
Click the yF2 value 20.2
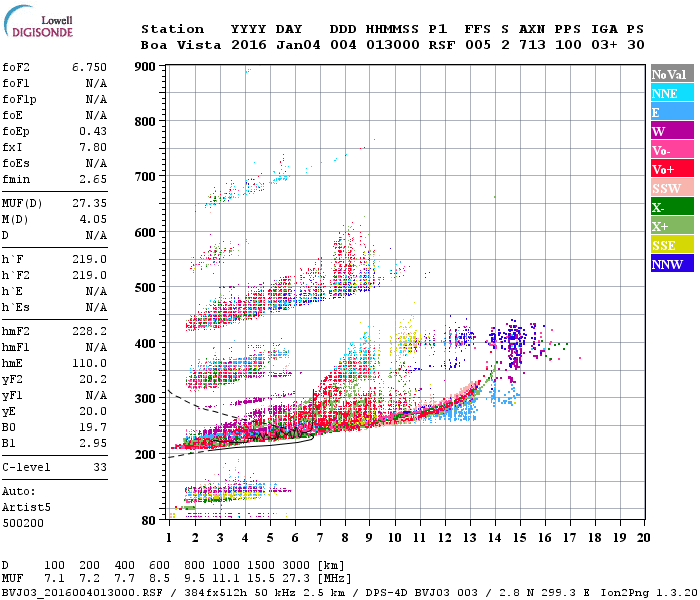click(x=93, y=379)
